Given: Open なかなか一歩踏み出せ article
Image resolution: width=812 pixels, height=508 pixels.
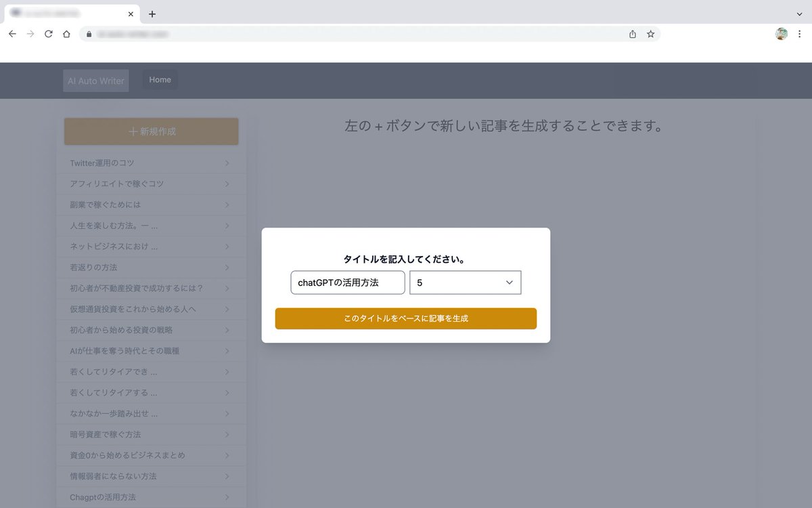Looking at the screenshot, I should 114,413.
